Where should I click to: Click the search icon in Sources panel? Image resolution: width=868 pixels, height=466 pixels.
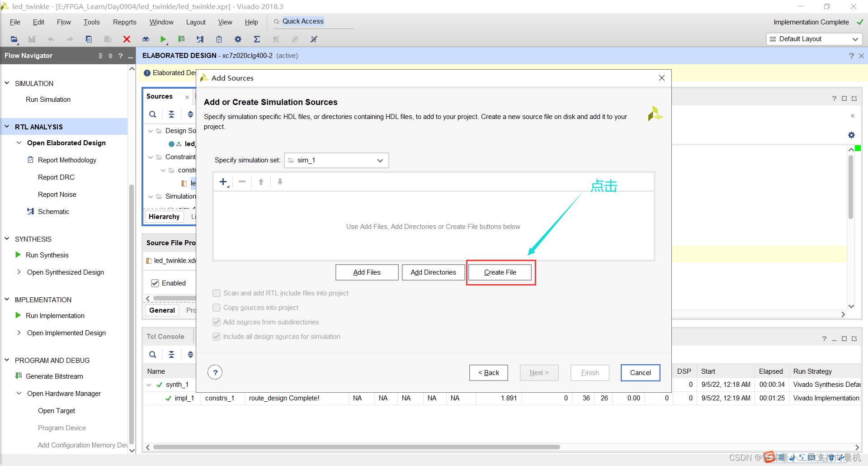153,114
